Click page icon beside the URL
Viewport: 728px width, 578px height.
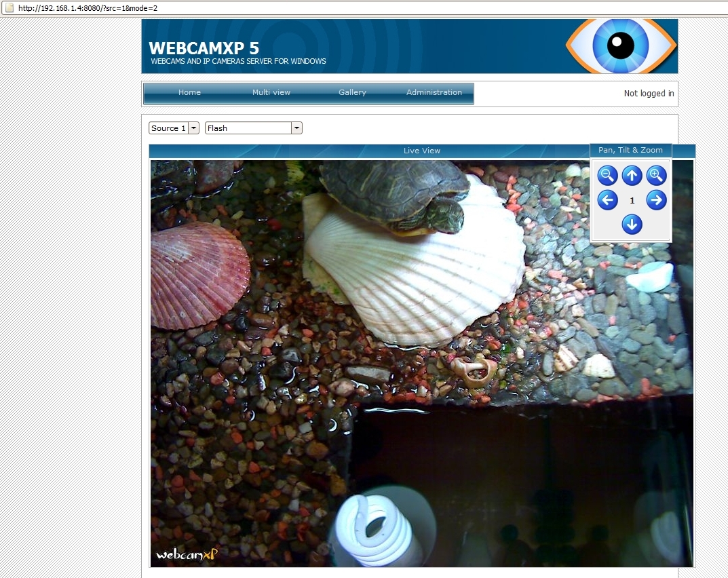pyautogui.click(x=9, y=7)
